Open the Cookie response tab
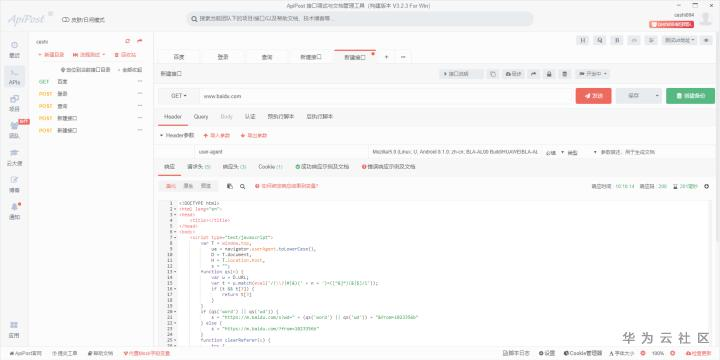The width and height of the screenshot is (720, 360). click(270, 167)
